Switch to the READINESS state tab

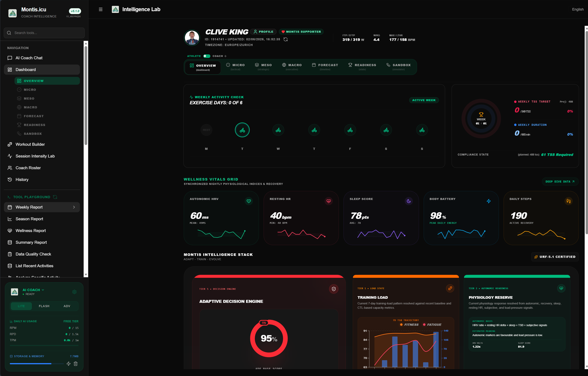(x=362, y=67)
